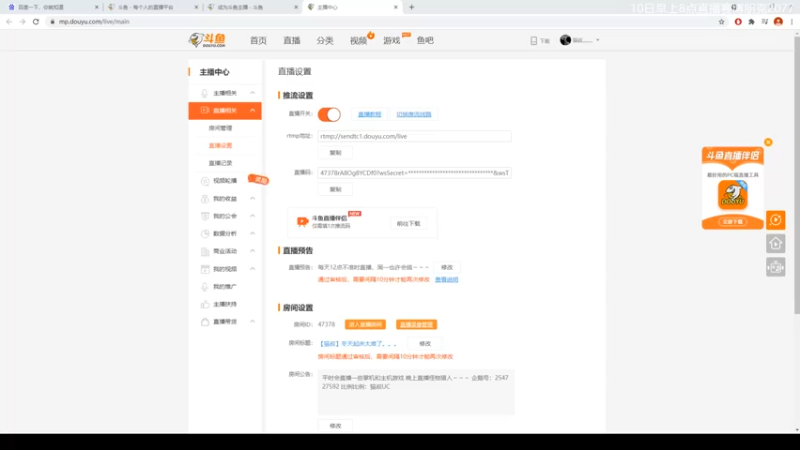Screen dimensions: 800x450
Task: Click the Chrome profile avatar icon
Action: [x=778, y=21]
